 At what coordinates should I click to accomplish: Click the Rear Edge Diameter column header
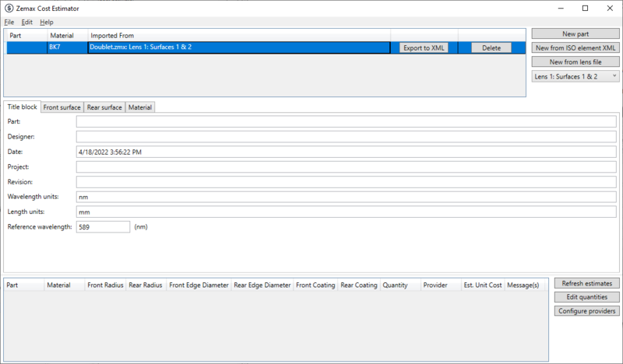point(262,285)
